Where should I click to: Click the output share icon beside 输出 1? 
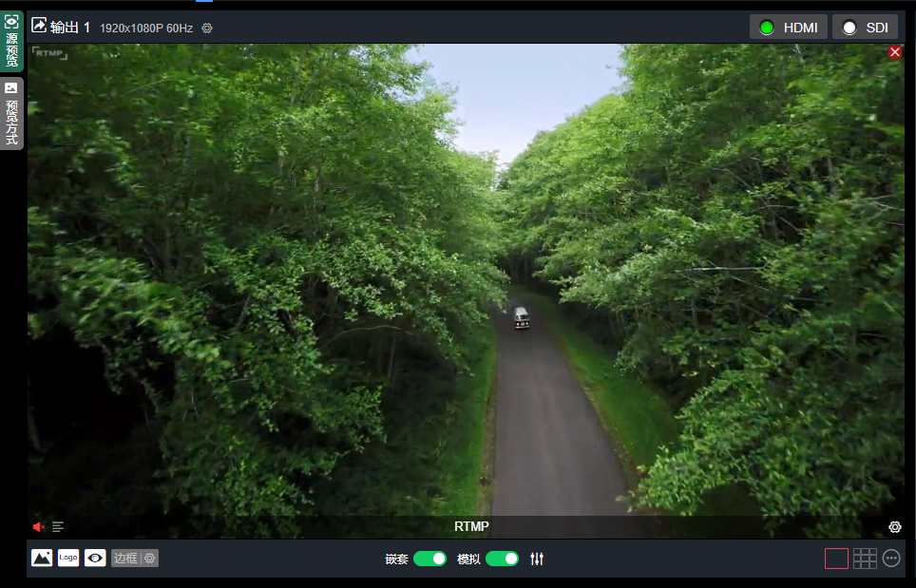click(x=39, y=25)
